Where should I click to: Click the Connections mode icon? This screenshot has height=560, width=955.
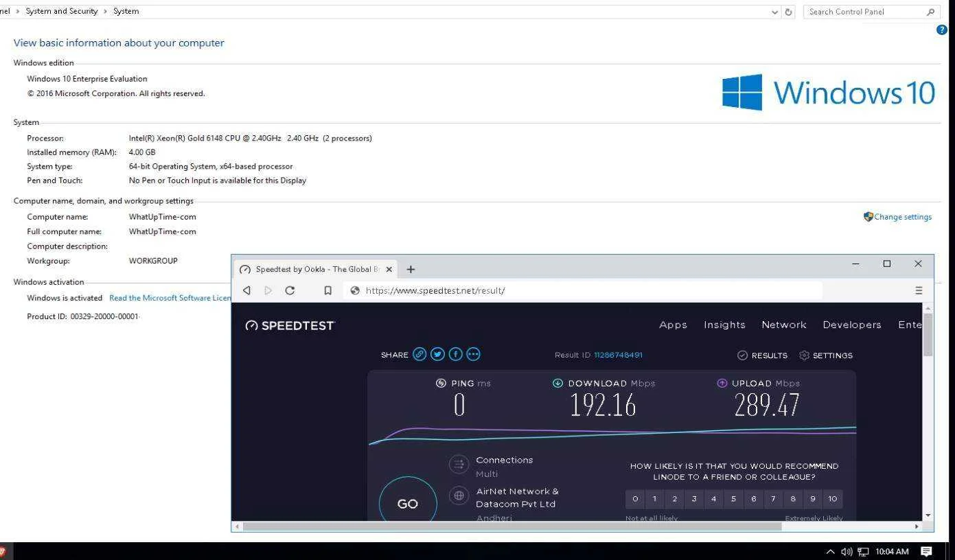[459, 465]
